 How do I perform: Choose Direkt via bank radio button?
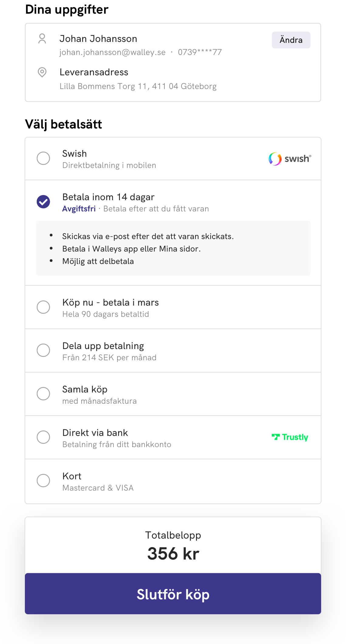point(43,437)
